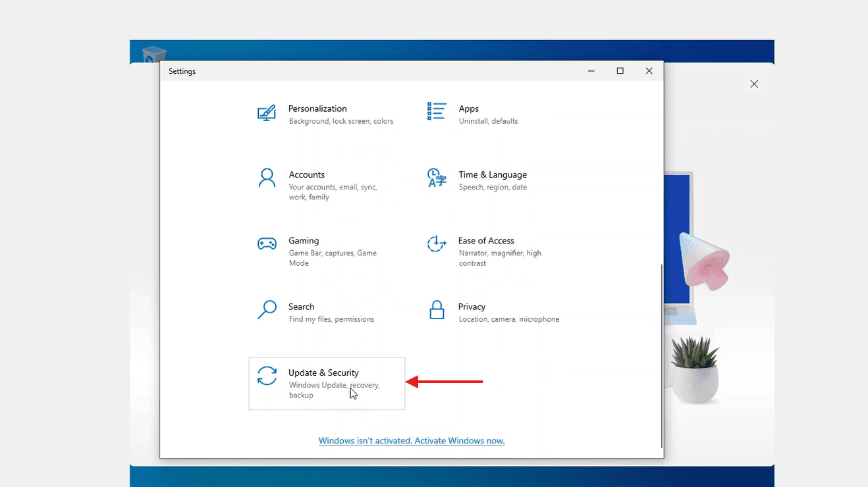The image size is (868, 487).
Task: Click the Settings window vertical scrollbar
Action: (x=661, y=355)
